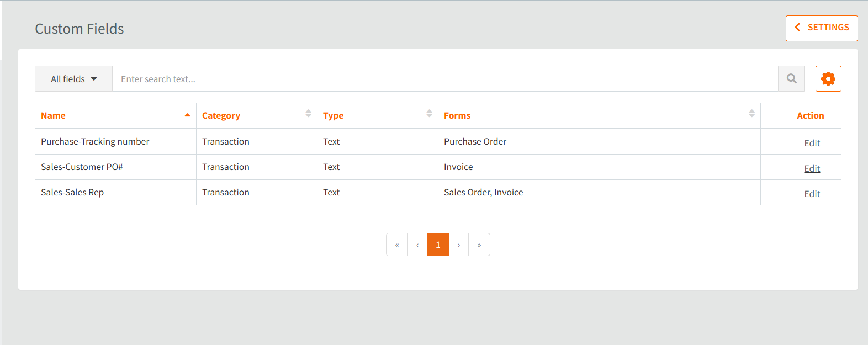
Task: Go to next page in pagination
Action: 459,245
